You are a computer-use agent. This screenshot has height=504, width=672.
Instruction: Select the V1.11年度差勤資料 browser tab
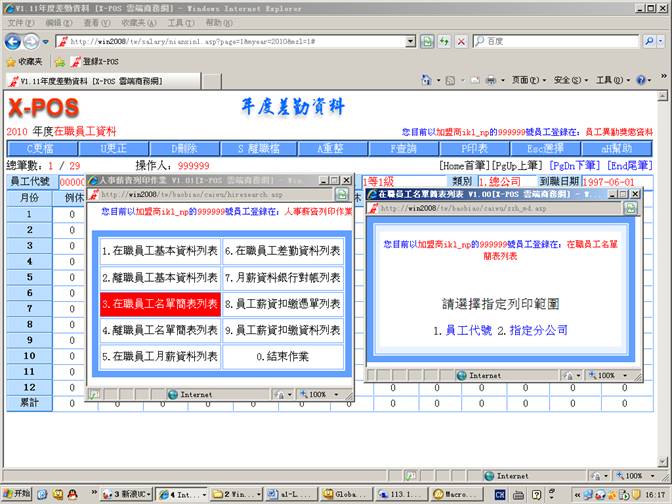(x=77, y=80)
